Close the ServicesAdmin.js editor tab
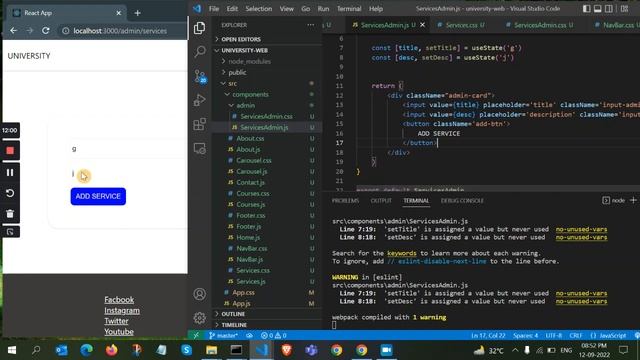This screenshot has width=640, height=360. pyautogui.click(x=422, y=25)
